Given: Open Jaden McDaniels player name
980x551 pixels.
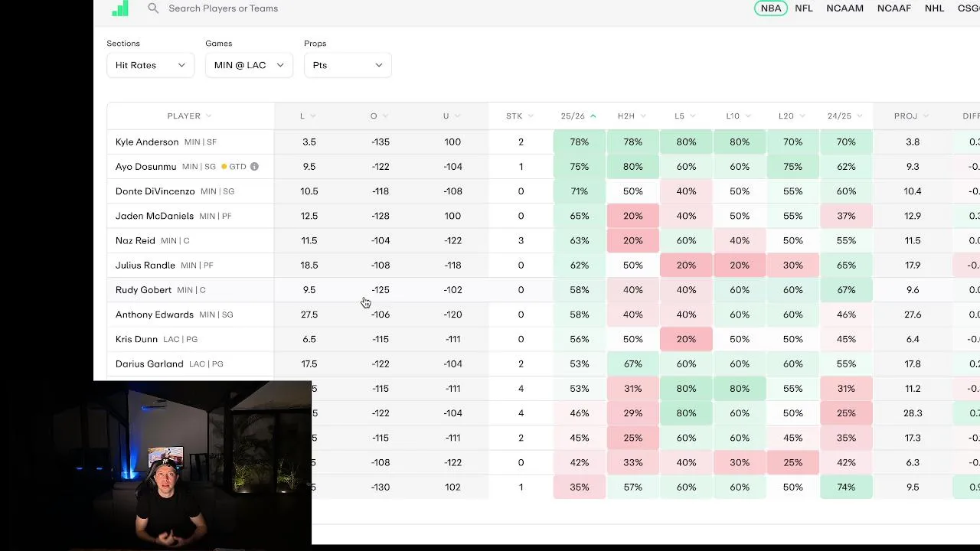Looking at the screenshot, I should point(155,216).
